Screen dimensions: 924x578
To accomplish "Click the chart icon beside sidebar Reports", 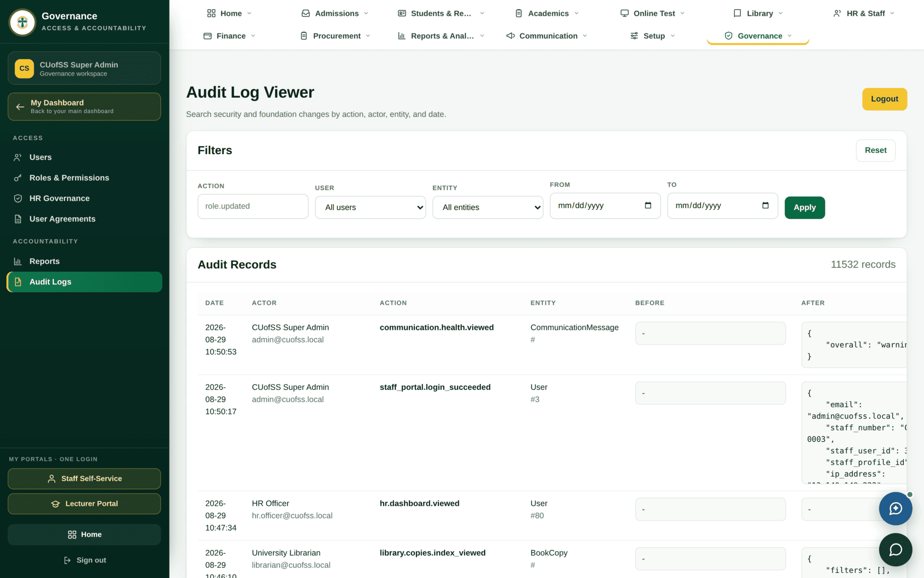I will (18, 262).
